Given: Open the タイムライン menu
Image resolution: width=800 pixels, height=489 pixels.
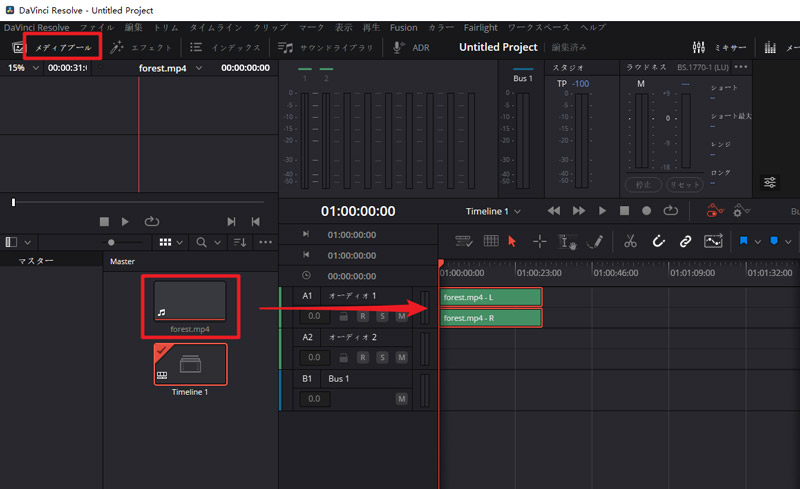Looking at the screenshot, I should (216, 28).
